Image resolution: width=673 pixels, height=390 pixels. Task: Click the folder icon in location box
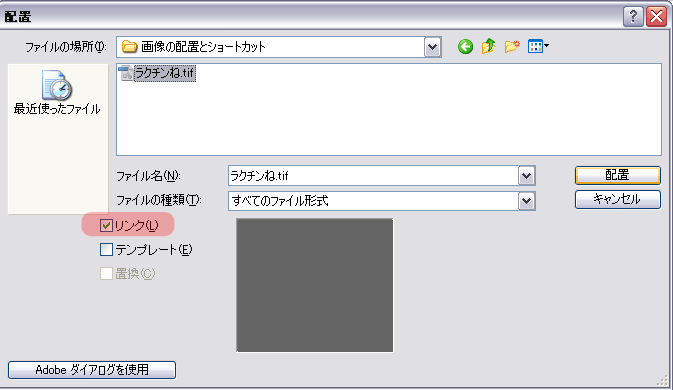point(129,47)
